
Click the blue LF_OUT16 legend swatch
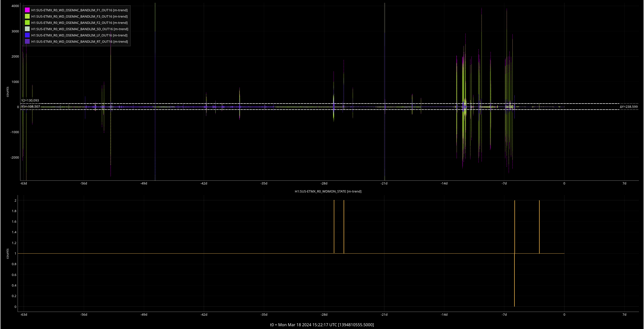point(27,35)
